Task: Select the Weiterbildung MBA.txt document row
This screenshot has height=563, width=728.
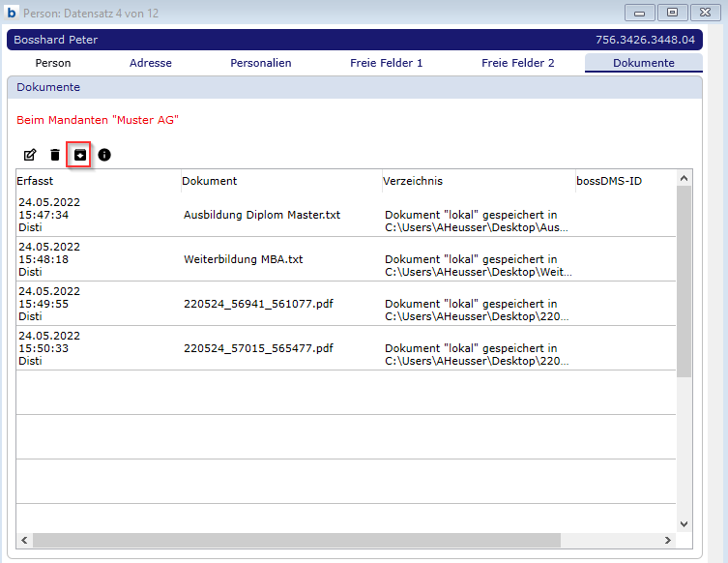Action: tap(244, 259)
